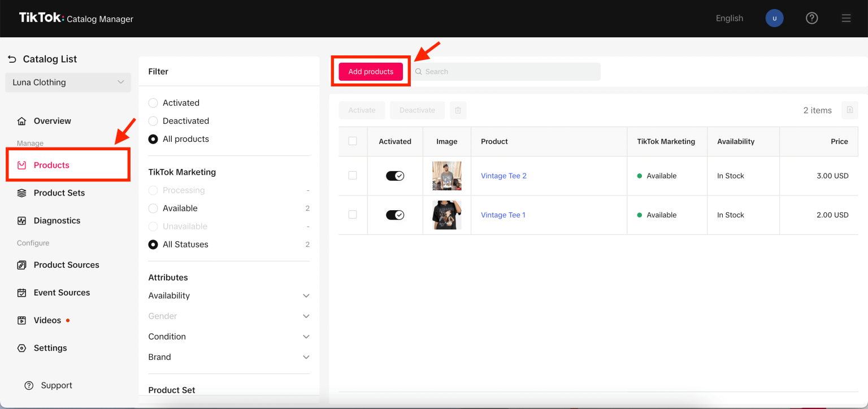This screenshot has width=868, height=409.
Task: Expand the Condition attribute filter
Action: pyautogui.click(x=228, y=336)
